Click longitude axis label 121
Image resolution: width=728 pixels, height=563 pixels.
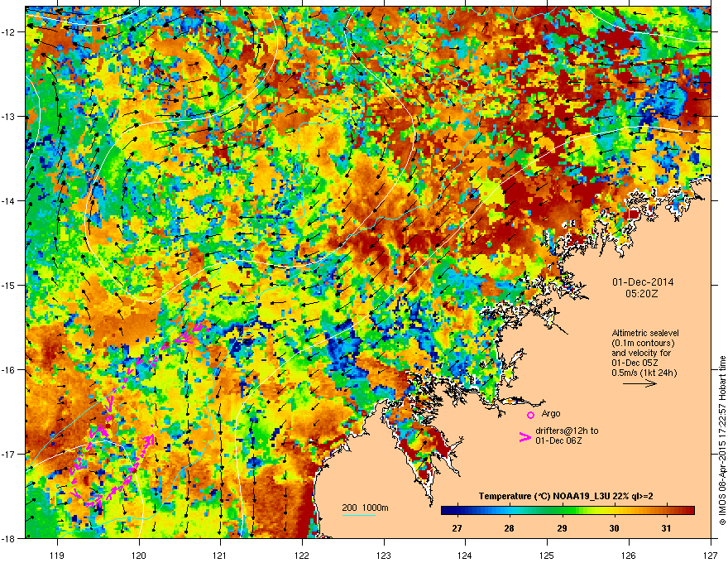(x=220, y=555)
